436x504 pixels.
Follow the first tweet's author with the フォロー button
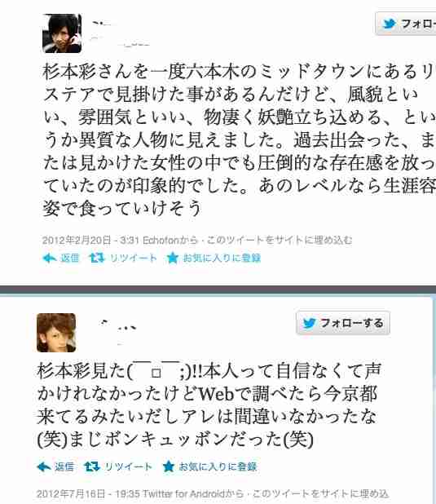[406, 24]
